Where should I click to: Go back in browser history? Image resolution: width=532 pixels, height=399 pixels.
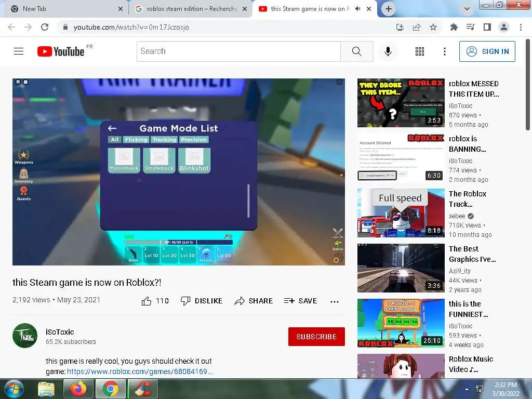pos(11,27)
